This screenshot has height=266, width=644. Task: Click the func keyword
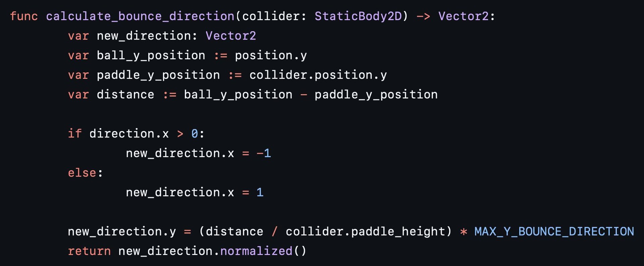pos(24,16)
